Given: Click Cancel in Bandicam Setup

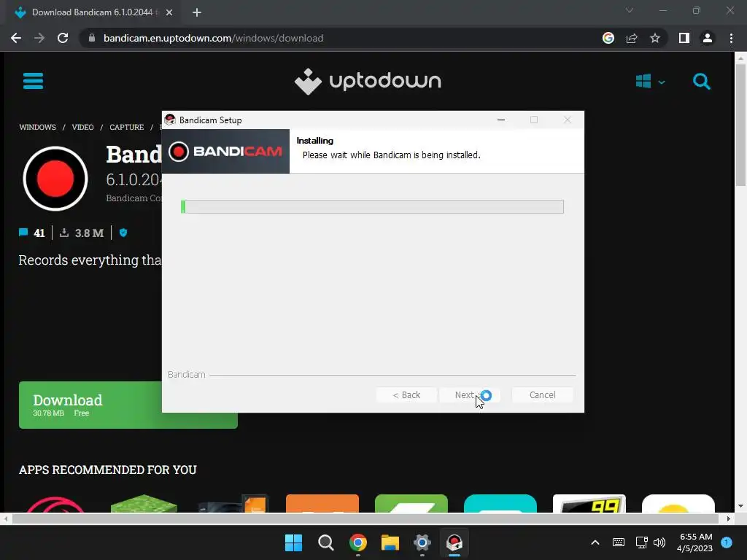Looking at the screenshot, I should (542, 394).
